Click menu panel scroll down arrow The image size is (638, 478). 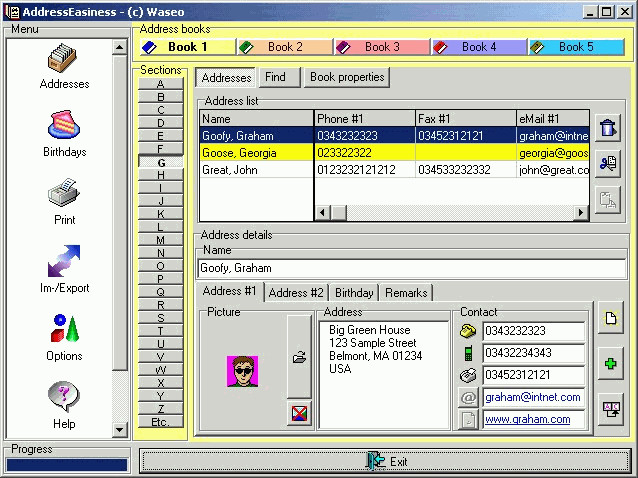coord(119,429)
